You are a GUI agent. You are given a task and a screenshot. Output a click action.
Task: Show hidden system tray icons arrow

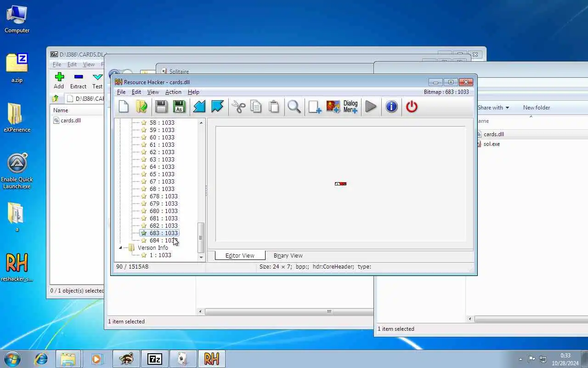[x=520, y=359]
